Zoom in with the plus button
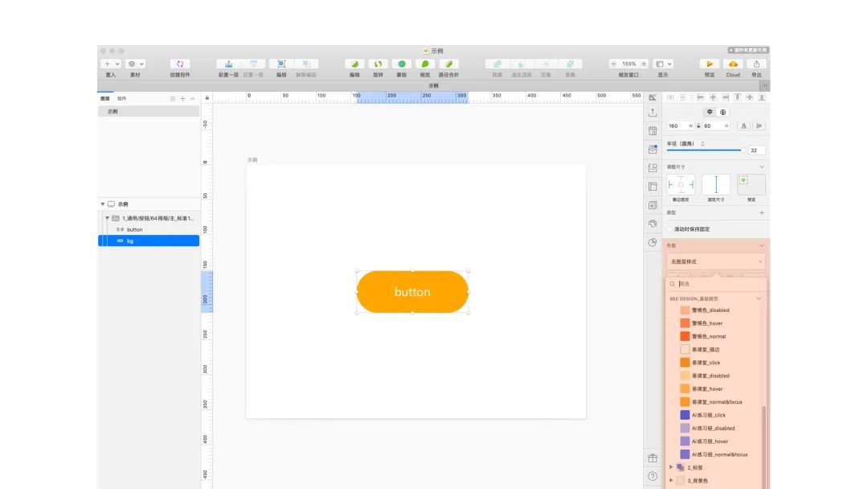 click(x=644, y=64)
